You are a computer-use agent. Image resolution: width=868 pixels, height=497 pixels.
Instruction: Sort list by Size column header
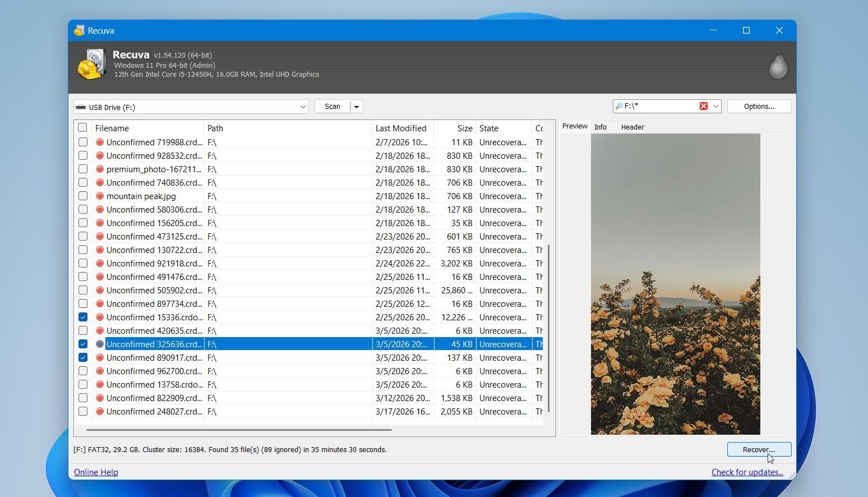tap(455, 128)
